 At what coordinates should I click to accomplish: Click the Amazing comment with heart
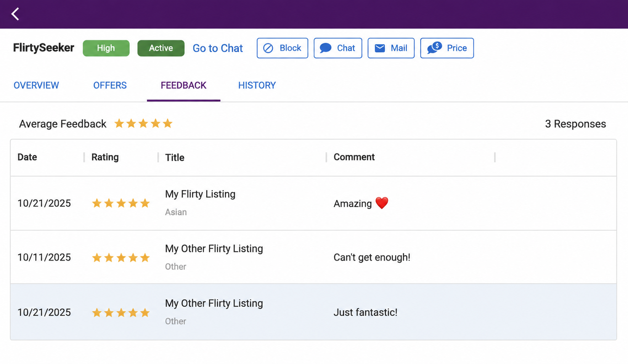click(x=361, y=203)
